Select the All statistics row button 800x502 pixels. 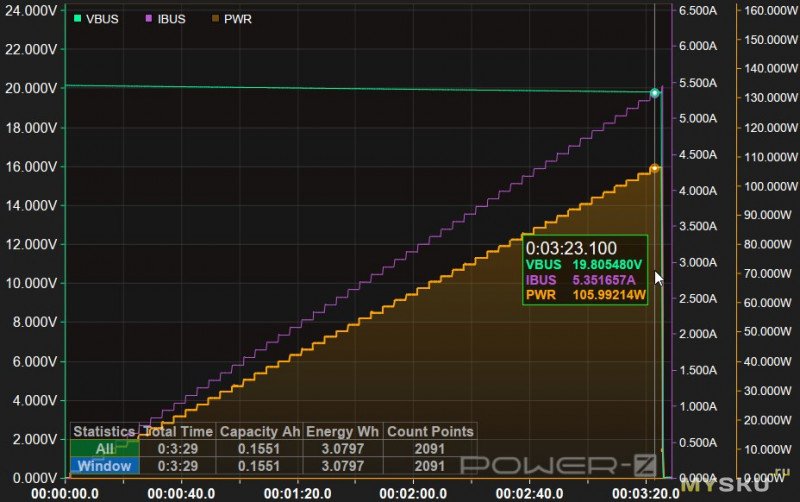(x=105, y=449)
